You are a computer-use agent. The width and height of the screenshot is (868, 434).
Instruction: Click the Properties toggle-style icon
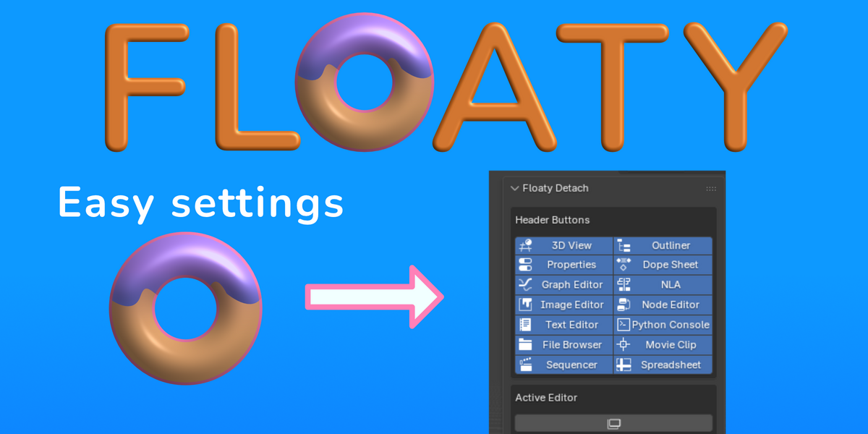[x=526, y=265]
